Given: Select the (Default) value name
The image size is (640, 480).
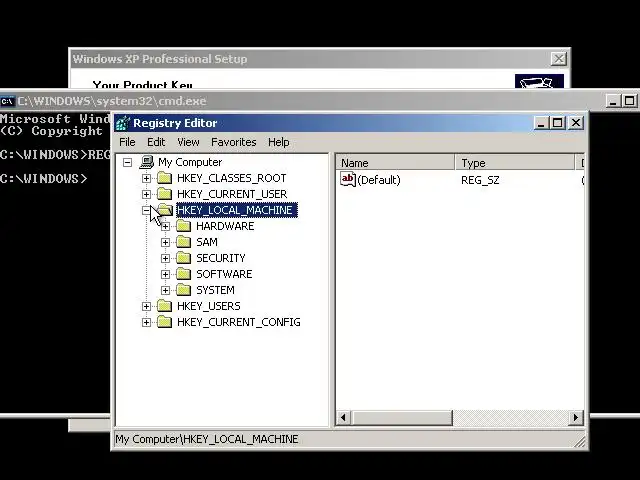Looking at the screenshot, I should (x=379, y=180).
